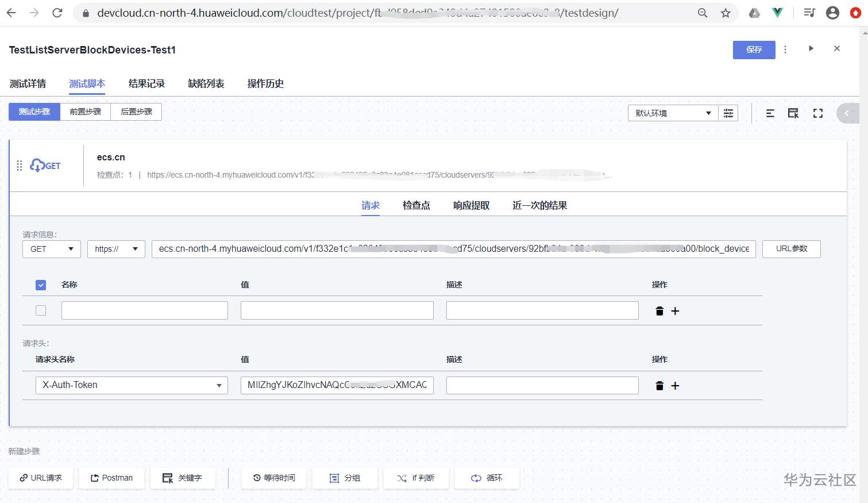
Task: Add a 循环 step
Action: tap(487, 478)
